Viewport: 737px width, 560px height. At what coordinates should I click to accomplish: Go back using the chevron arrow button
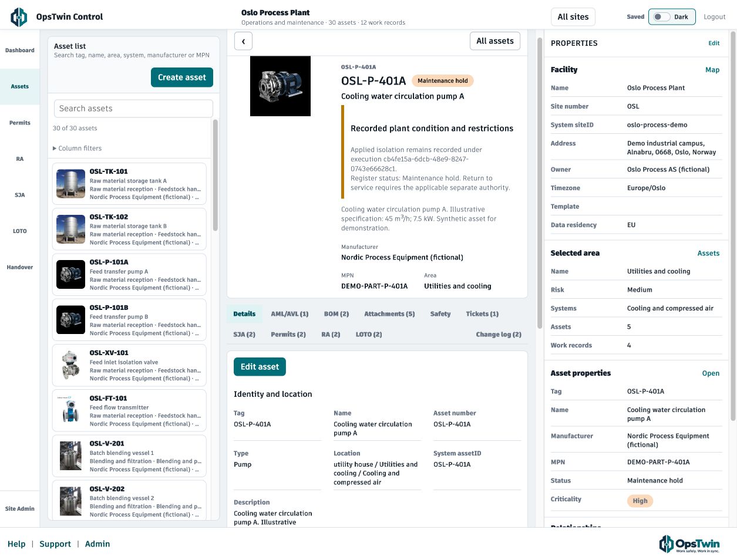tap(243, 41)
